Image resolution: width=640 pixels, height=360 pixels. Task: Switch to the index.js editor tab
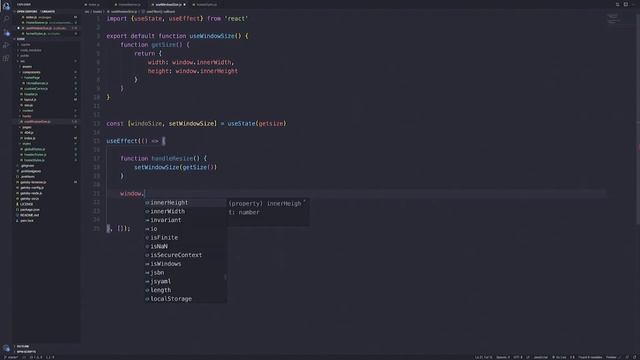coord(94,4)
